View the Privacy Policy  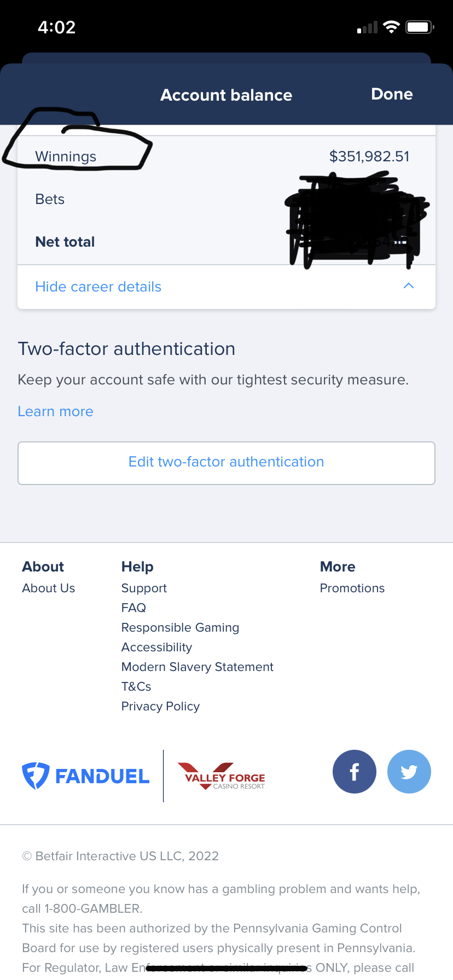tap(160, 706)
